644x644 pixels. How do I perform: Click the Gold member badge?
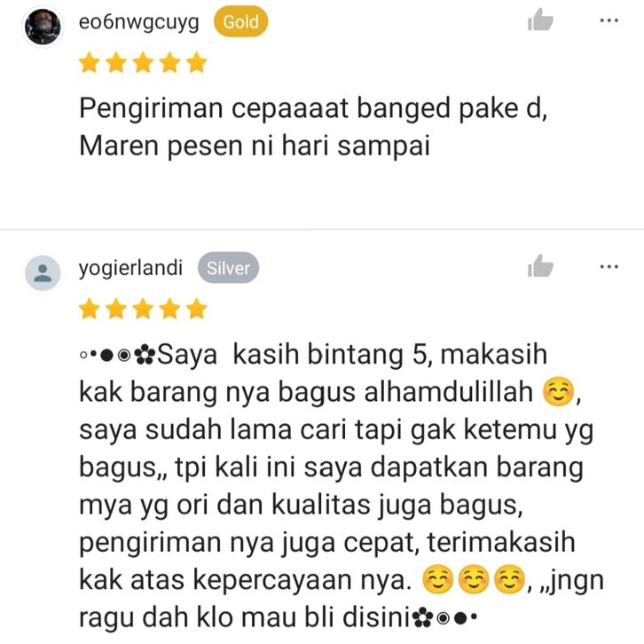pyautogui.click(x=240, y=21)
